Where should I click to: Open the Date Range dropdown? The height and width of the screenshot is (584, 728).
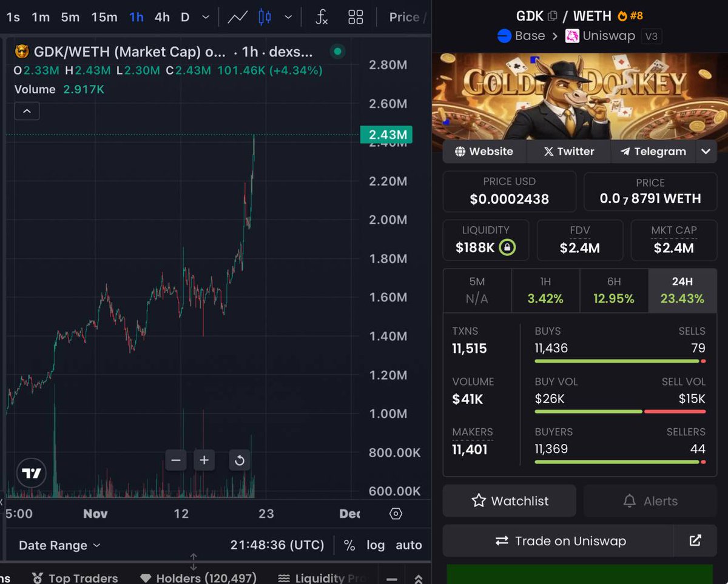click(59, 545)
